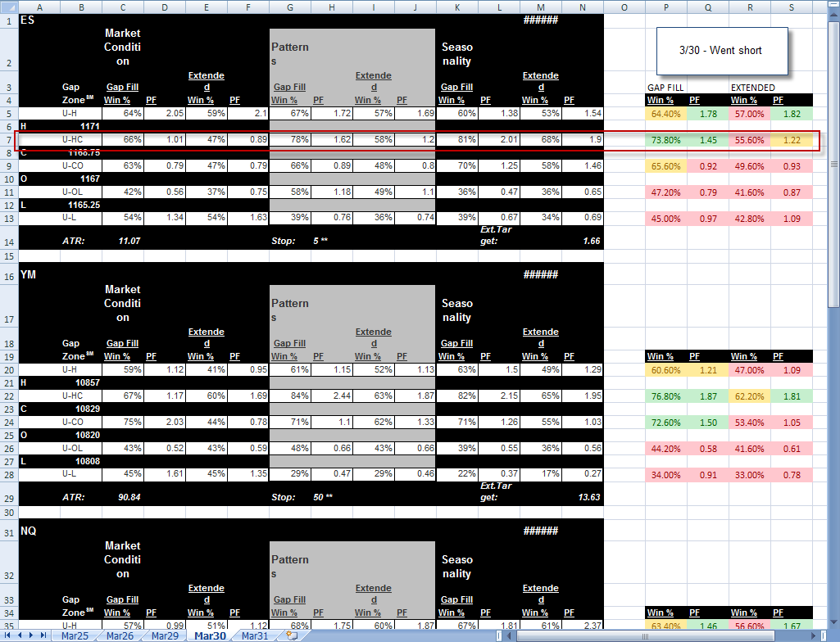Click the EXTENDED label in column R
Screen dimensions: 840x642
752,88
